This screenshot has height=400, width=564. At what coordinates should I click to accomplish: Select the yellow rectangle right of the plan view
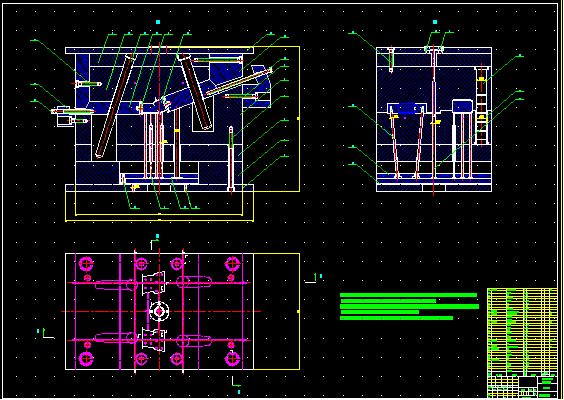tap(277, 311)
